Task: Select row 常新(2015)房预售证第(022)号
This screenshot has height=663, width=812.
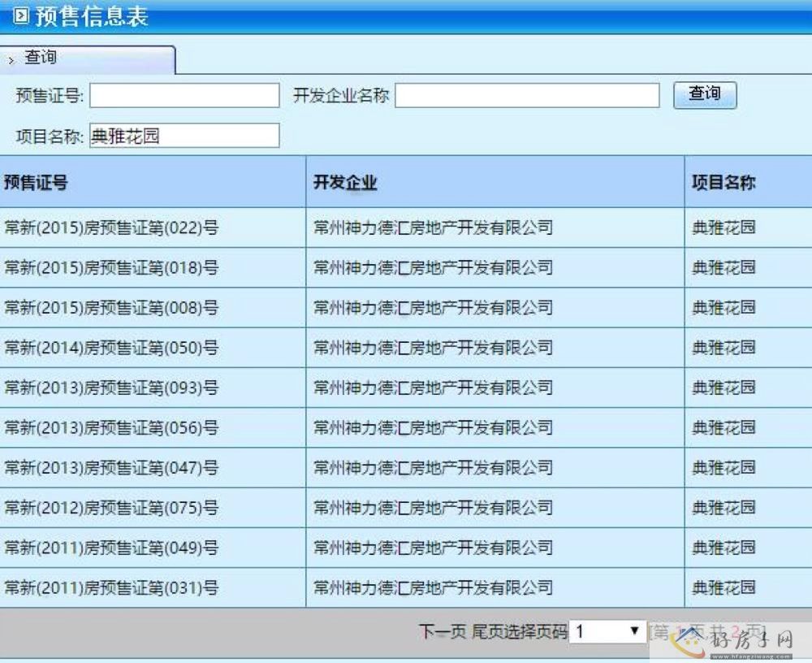Action: (111, 227)
